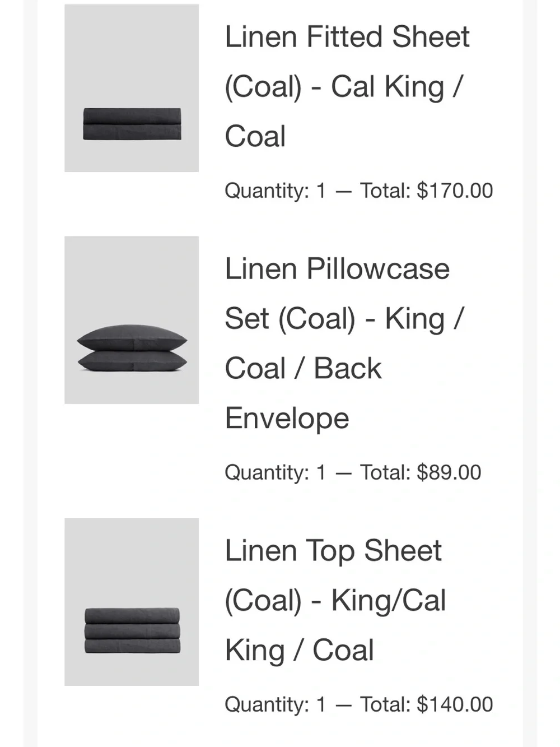Tap 'Quantity: 1' under the Linen Top Sheet
The height and width of the screenshot is (747, 560).
275,704
